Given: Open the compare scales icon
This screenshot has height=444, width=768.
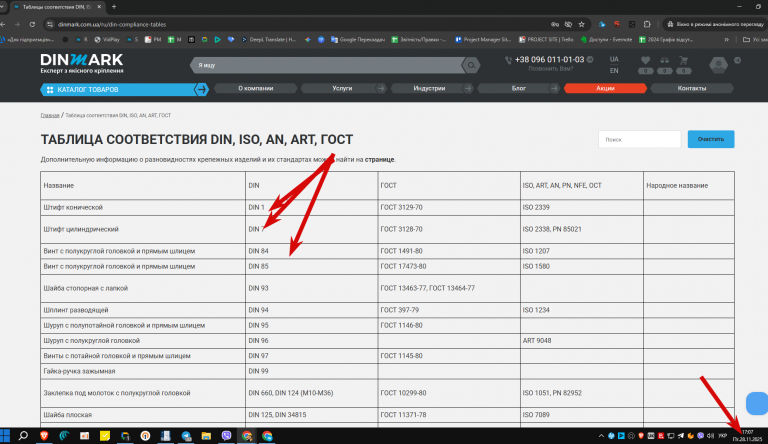Looking at the screenshot, I should (664, 60).
